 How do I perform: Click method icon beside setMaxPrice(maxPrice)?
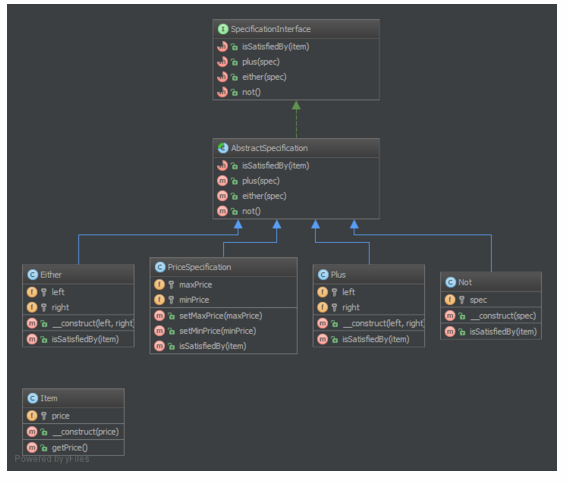[159, 316]
